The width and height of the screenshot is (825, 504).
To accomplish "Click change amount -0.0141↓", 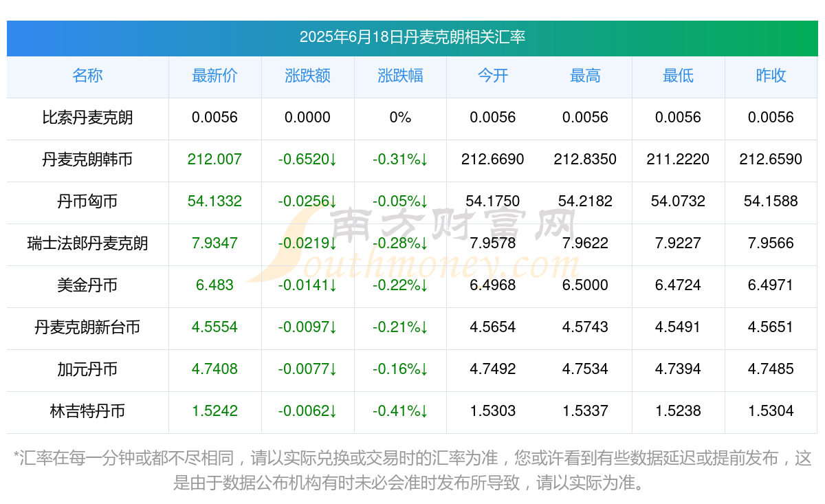I will click(307, 285).
